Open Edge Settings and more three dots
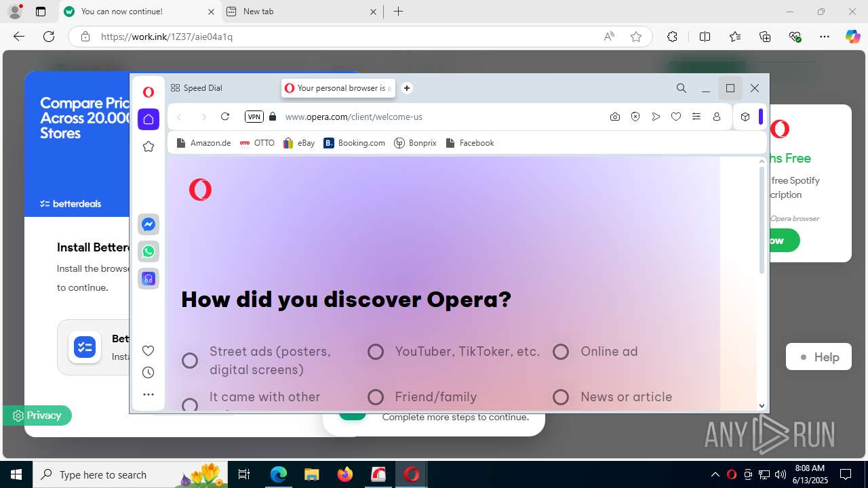868x488 pixels. [825, 37]
